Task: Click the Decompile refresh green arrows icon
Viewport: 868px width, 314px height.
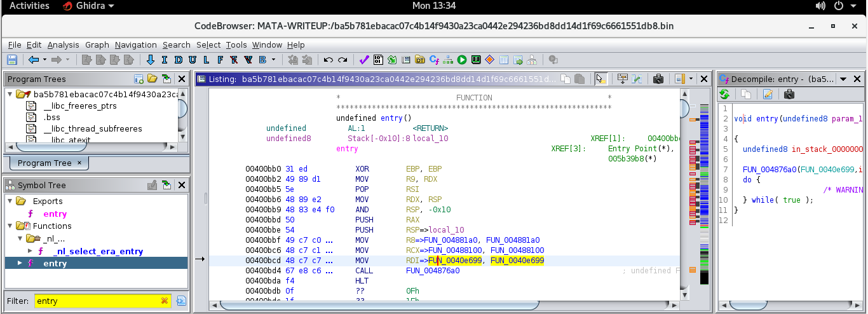Action: (x=724, y=95)
